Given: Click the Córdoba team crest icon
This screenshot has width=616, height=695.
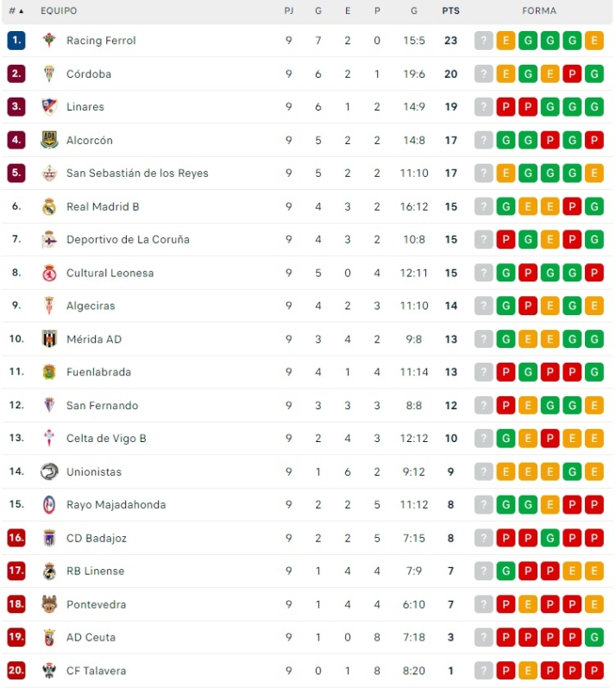Looking at the screenshot, I should coord(49,74).
